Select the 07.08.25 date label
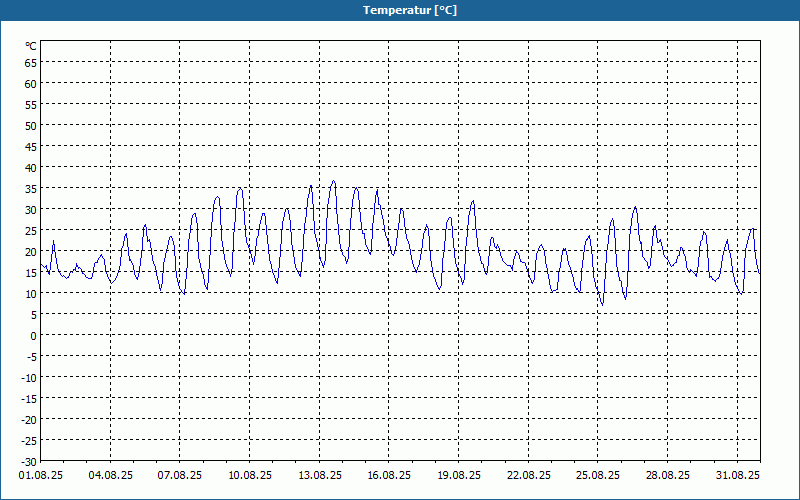 (x=180, y=475)
